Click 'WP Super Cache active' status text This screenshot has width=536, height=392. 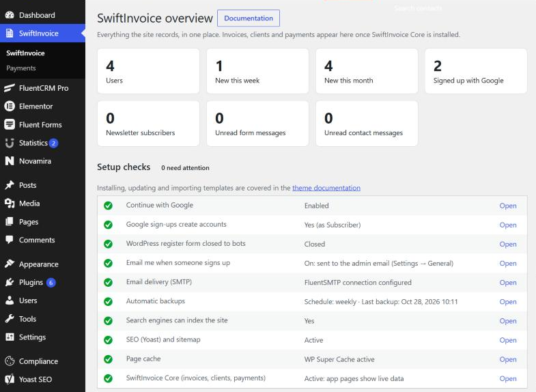(339, 359)
